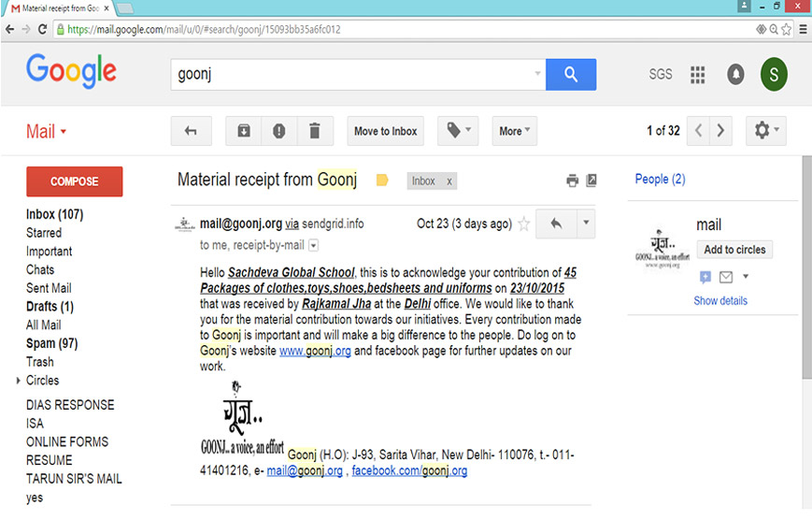The height and width of the screenshot is (520, 812).
Task: Click Move to Inbox button
Action: (x=385, y=131)
